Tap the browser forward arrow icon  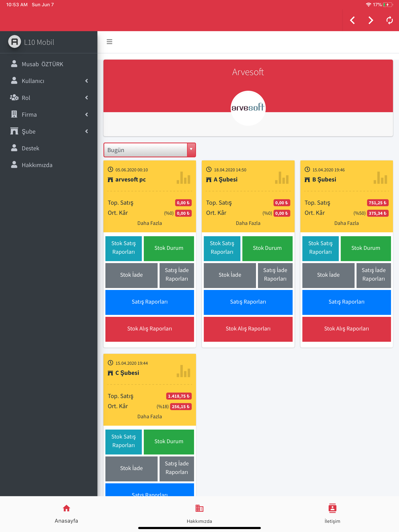[371, 20]
